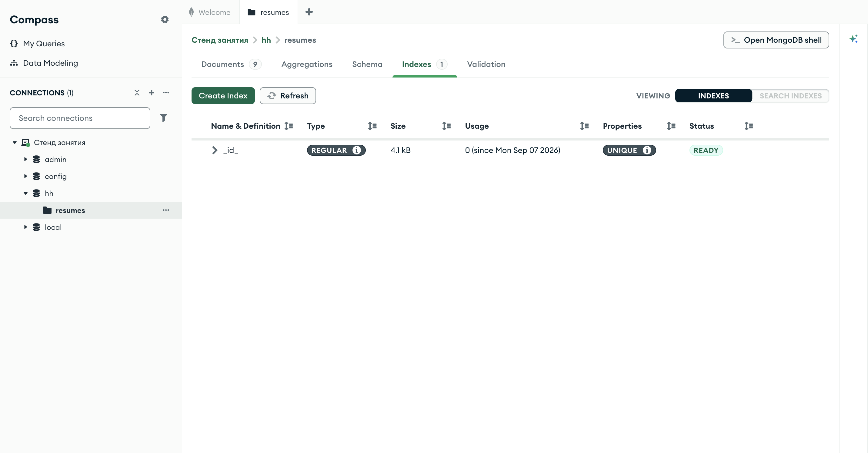Open new tab with plus icon
The image size is (868, 453).
tap(309, 12)
